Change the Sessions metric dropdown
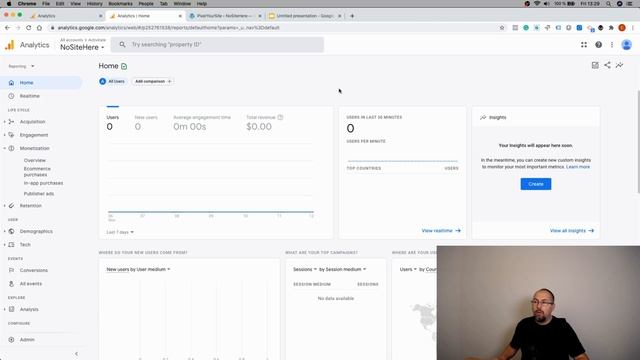Viewport: 640px width, 360px height. (305, 269)
